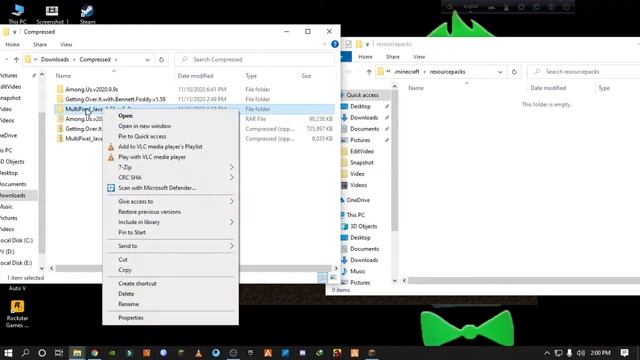Click the Search Compressed field

(254, 60)
